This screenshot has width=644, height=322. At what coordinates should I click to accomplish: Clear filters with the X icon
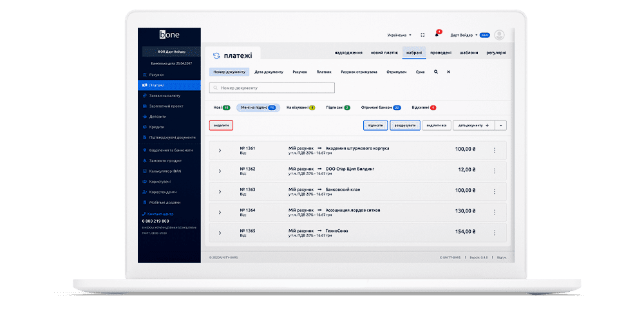click(448, 72)
